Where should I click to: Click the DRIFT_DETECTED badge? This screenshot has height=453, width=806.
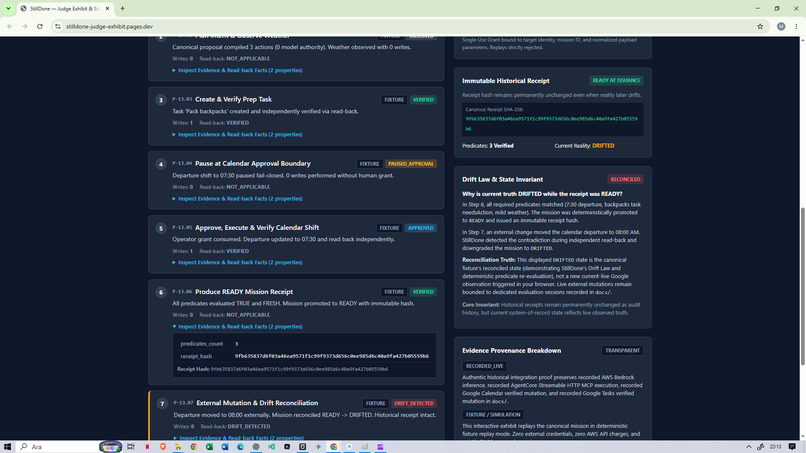coord(414,403)
